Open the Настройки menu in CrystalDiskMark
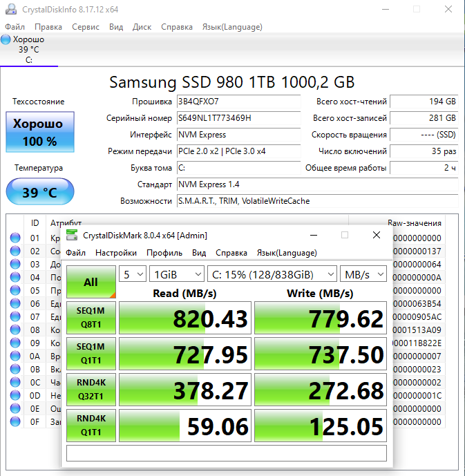The height and width of the screenshot is (476, 465). pyautogui.click(x=116, y=253)
